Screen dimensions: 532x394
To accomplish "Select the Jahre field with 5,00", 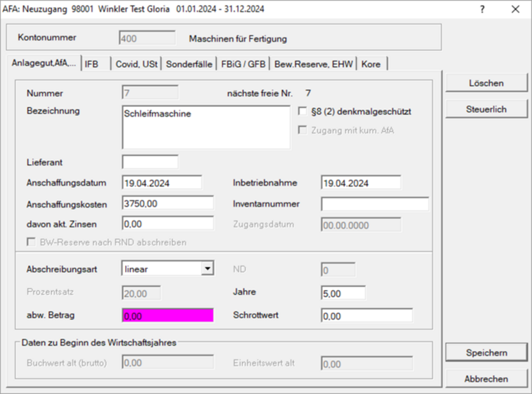I will [343, 293].
